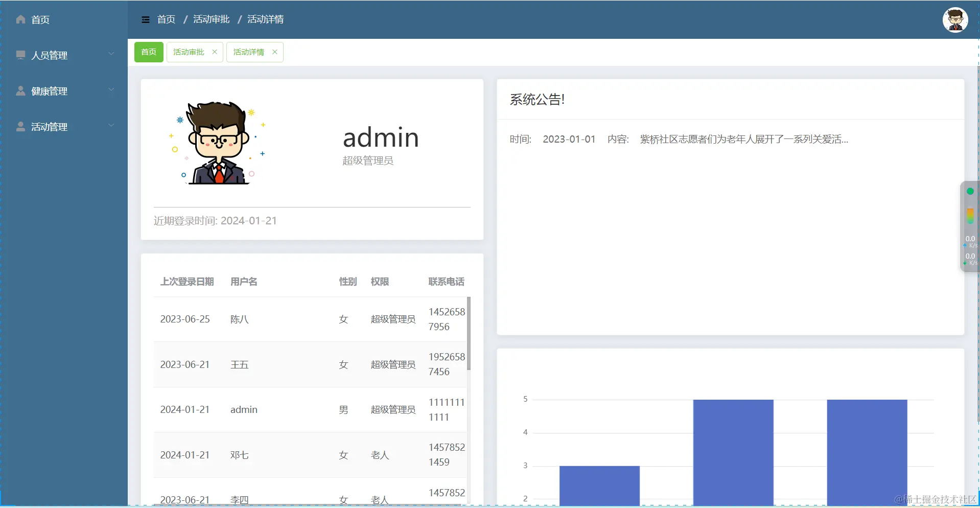
Task: Click the 人员管理 monitor icon
Action: [x=20, y=55]
